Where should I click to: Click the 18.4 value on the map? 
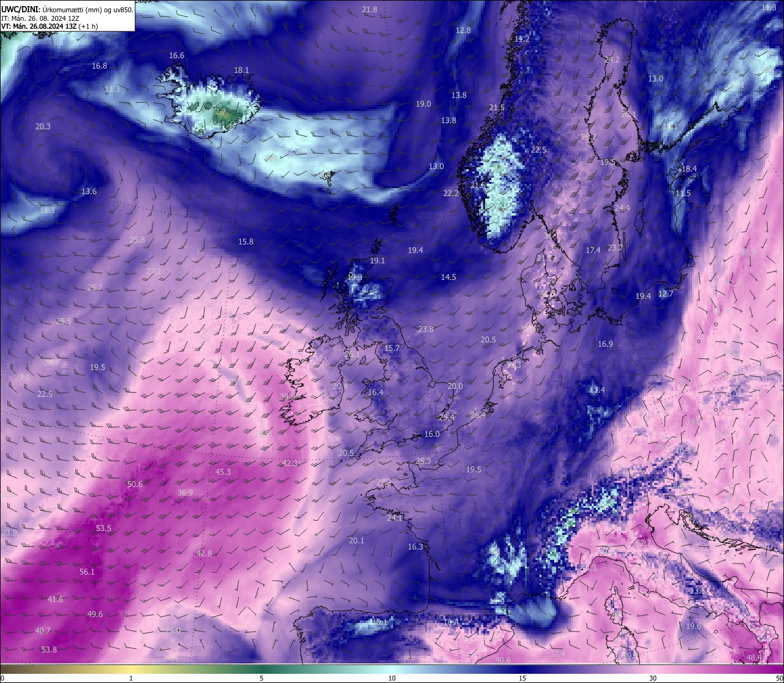coord(689,169)
